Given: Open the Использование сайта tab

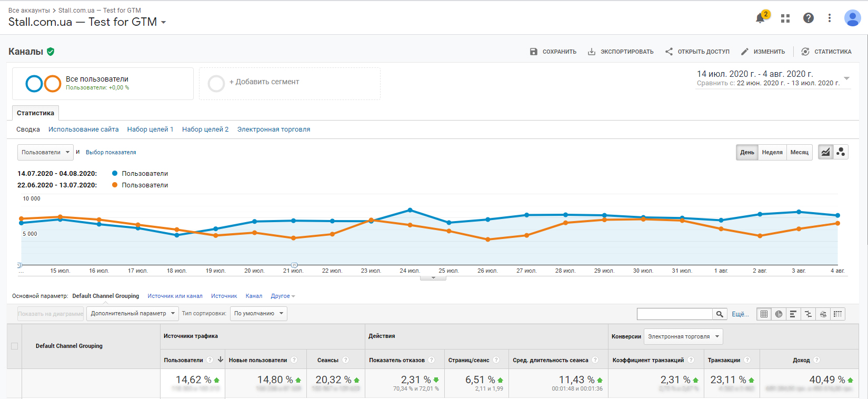Looking at the screenshot, I should 83,129.
